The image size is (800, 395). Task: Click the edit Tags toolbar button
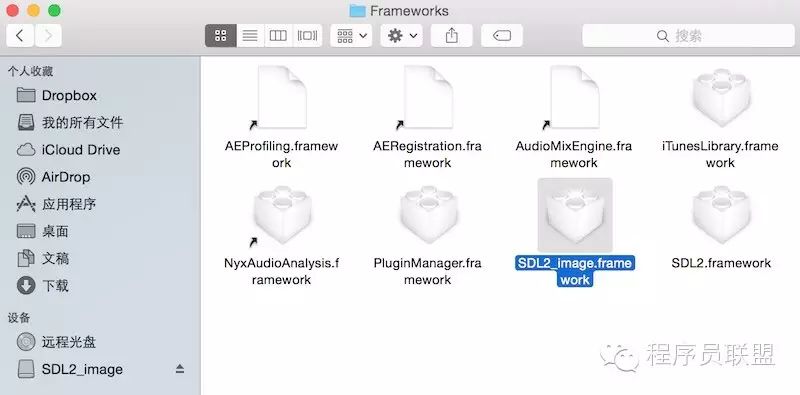point(502,35)
